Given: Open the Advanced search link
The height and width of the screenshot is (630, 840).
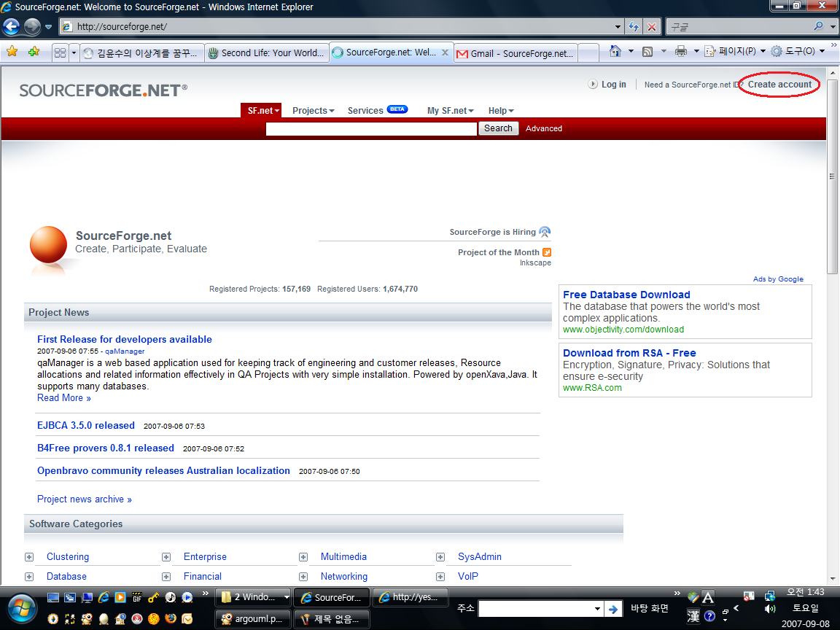Looking at the screenshot, I should tap(544, 128).
